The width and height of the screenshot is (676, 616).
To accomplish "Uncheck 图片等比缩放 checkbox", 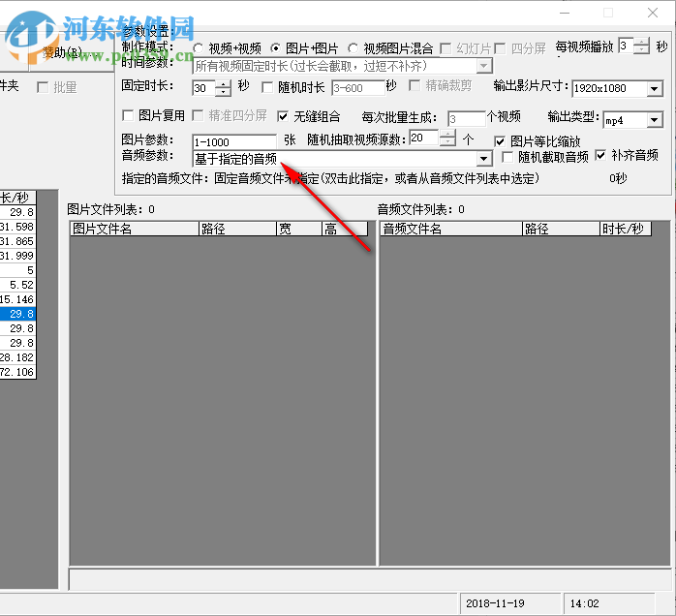I will pos(500,141).
